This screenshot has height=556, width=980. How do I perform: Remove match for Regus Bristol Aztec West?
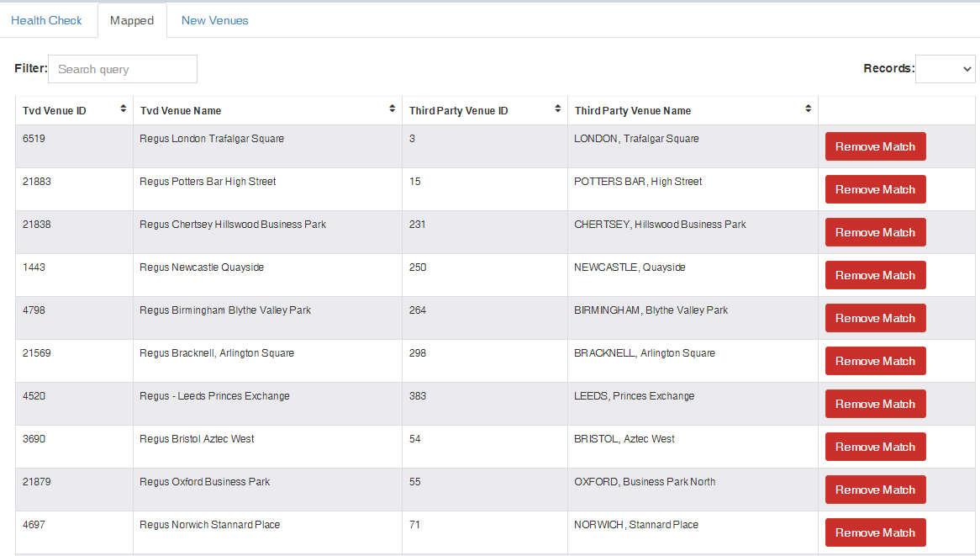point(875,447)
